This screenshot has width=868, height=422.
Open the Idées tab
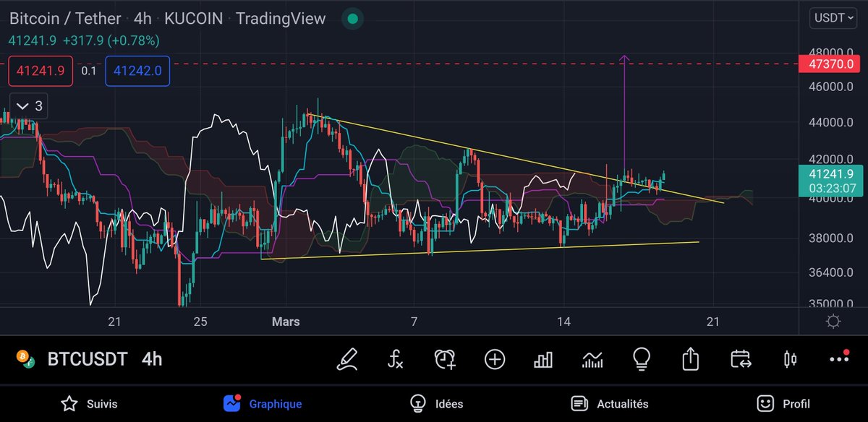[435, 404]
